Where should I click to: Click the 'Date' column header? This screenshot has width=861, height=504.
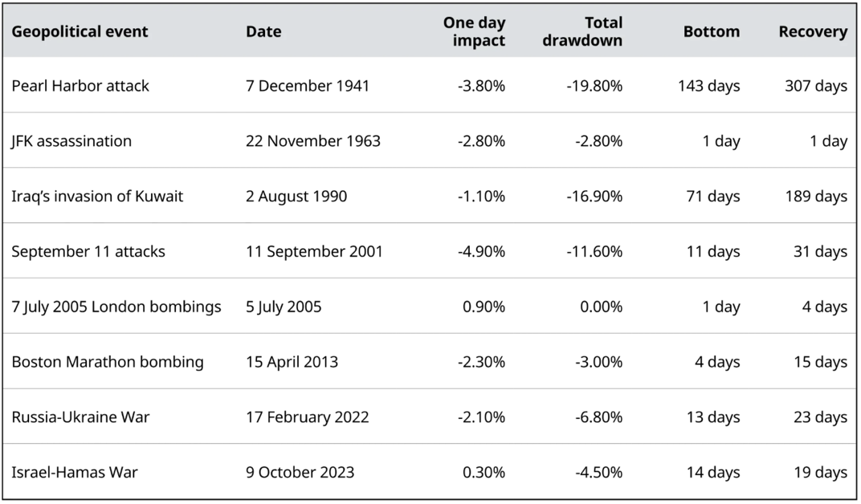click(263, 32)
